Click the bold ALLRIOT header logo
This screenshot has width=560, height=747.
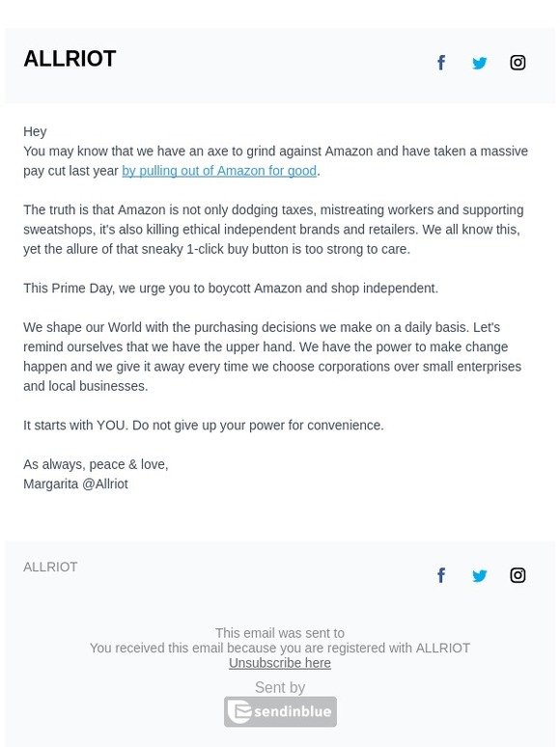pyautogui.click(x=70, y=59)
